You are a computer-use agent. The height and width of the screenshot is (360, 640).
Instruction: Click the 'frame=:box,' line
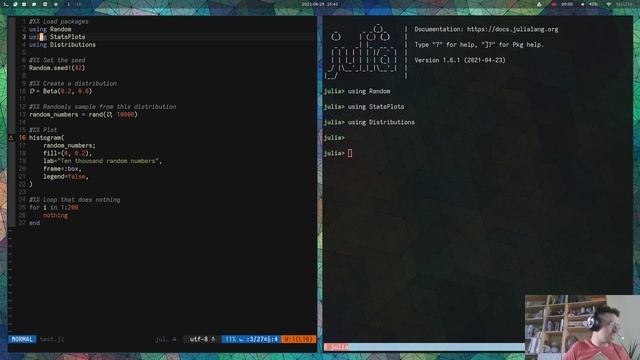pos(62,169)
